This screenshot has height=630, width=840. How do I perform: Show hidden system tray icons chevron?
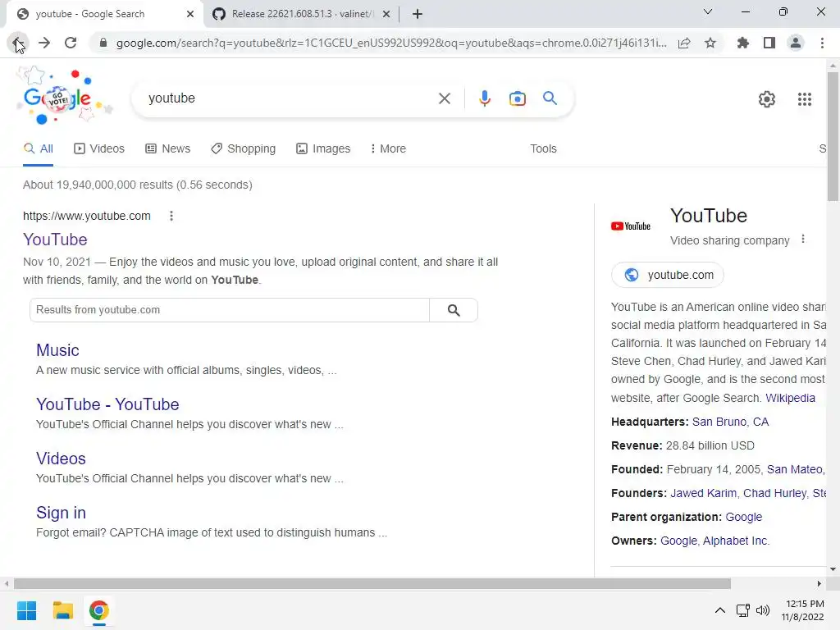(720, 610)
